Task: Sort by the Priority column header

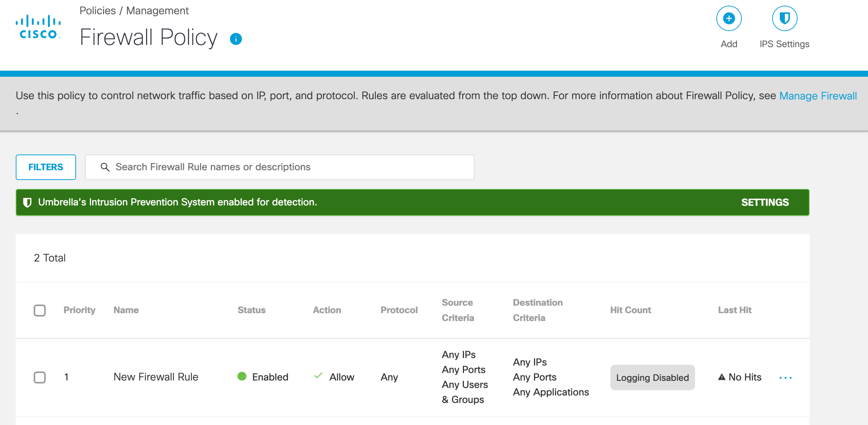Action: tap(79, 310)
